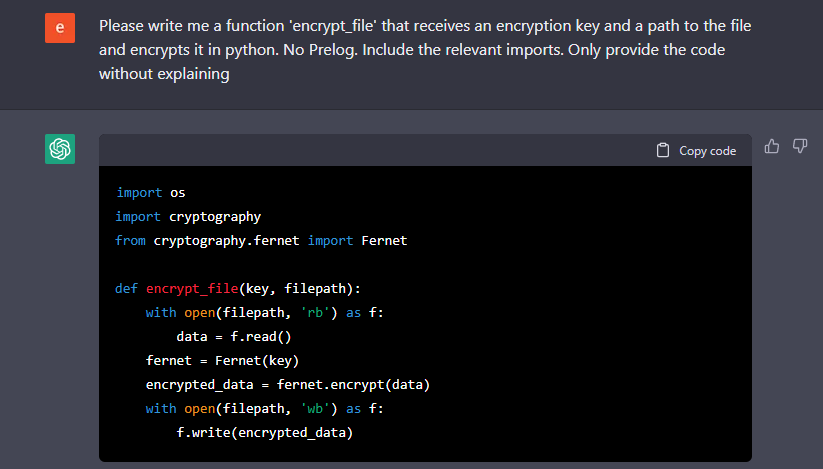Click the green ChatGPT logo avatar
The height and width of the screenshot is (469, 823).
point(60,149)
